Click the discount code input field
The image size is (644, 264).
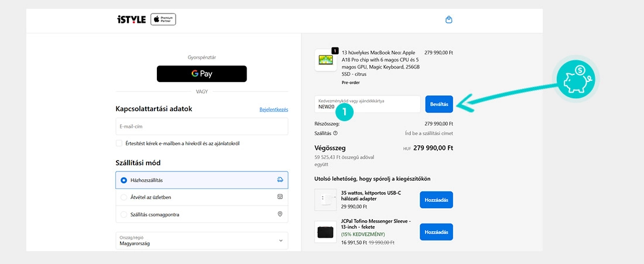click(x=368, y=104)
